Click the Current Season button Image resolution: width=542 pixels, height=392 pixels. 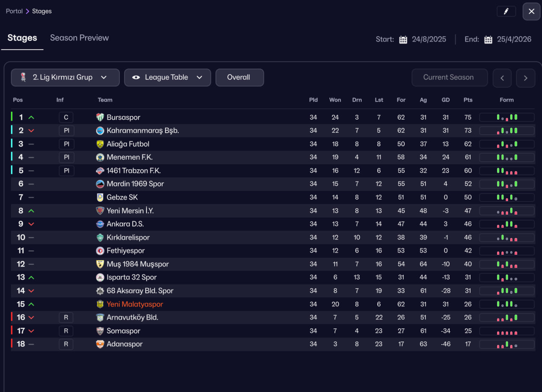pyautogui.click(x=448, y=77)
